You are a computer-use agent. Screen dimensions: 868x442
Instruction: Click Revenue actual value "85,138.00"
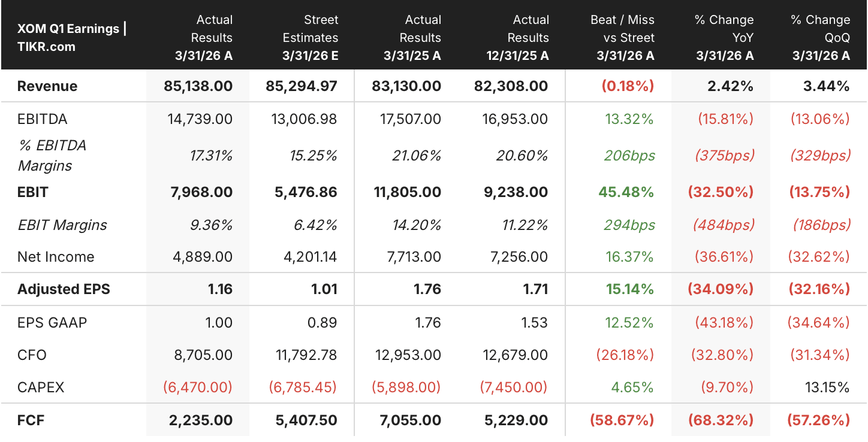[198, 86]
